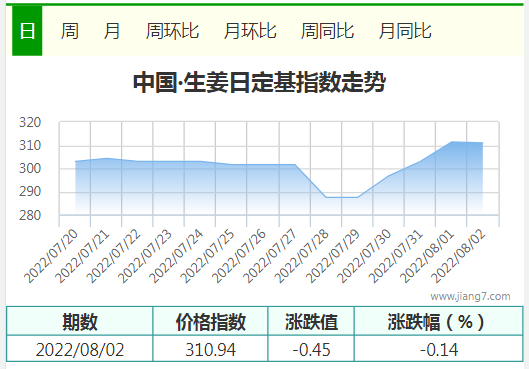Click the chart title 中国·生姜日定基指数走势
Image resolution: width=529 pixels, height=369 pixels.
click(259, 82)
